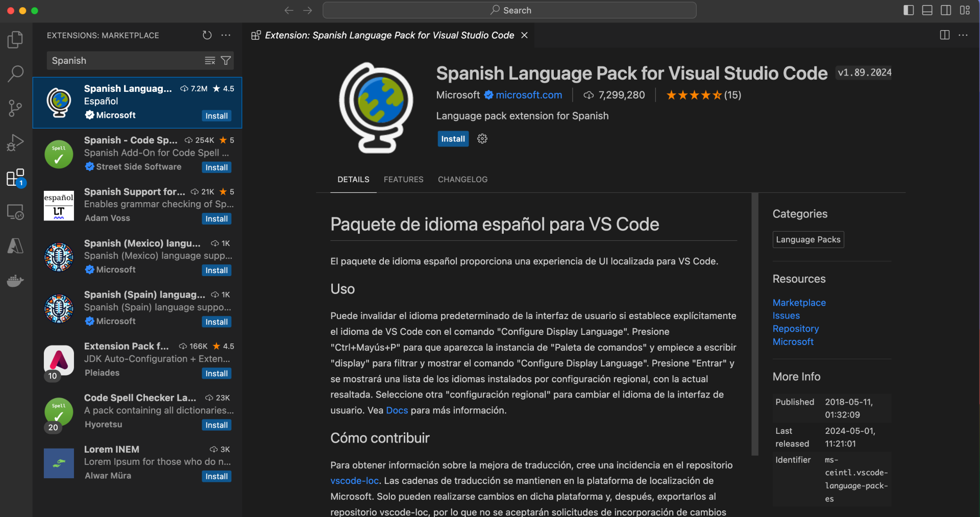The image size is (980, 517).
Task: Install Spanish (Spain) language support extension
Action: [x=216, y=322]
